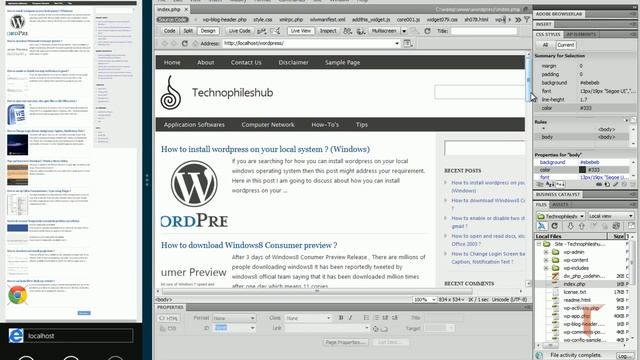Open the Local view dropdown
Viewport: 640px width, 360px height.
611,216
